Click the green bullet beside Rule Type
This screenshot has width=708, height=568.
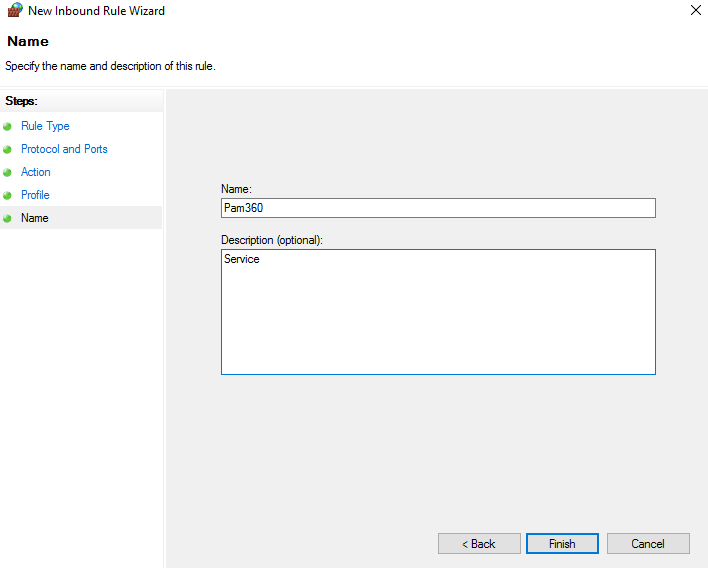tap(8, 127)
